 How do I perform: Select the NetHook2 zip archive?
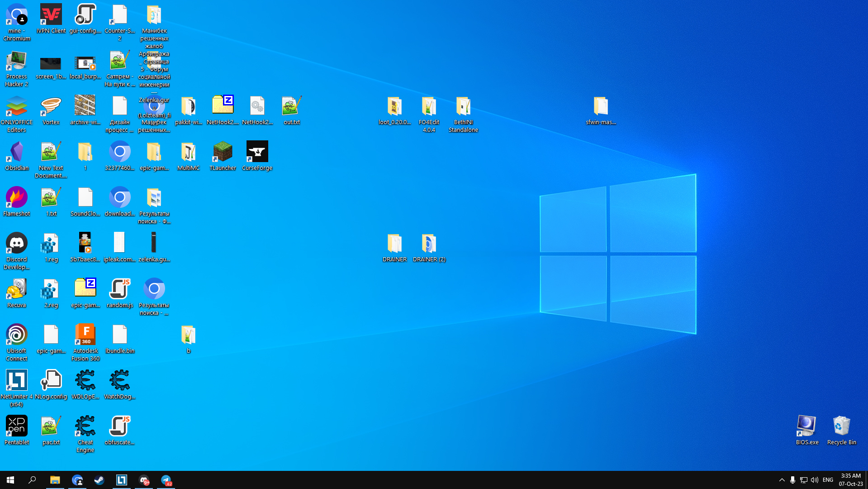pyautogui.click(x=223, y=111)
